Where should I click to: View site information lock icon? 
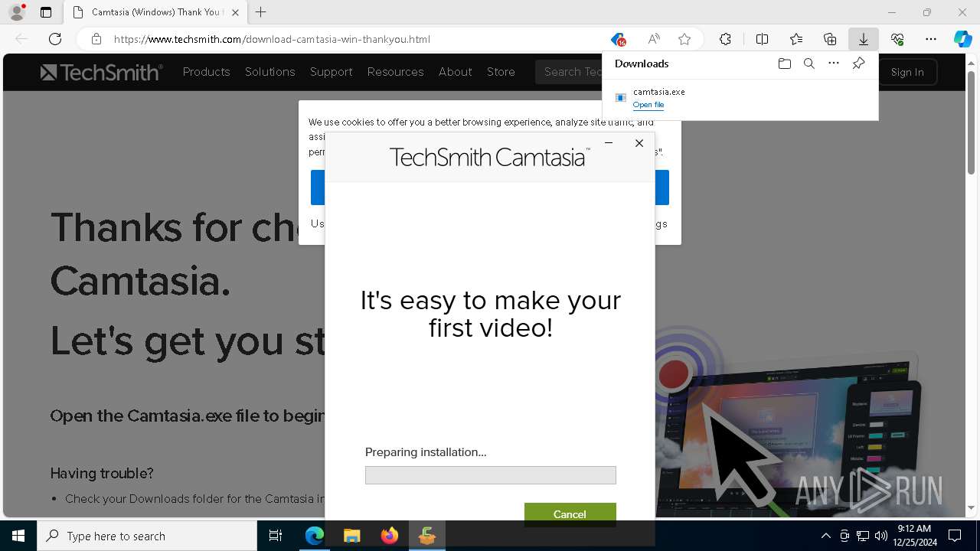pos(96,39)
